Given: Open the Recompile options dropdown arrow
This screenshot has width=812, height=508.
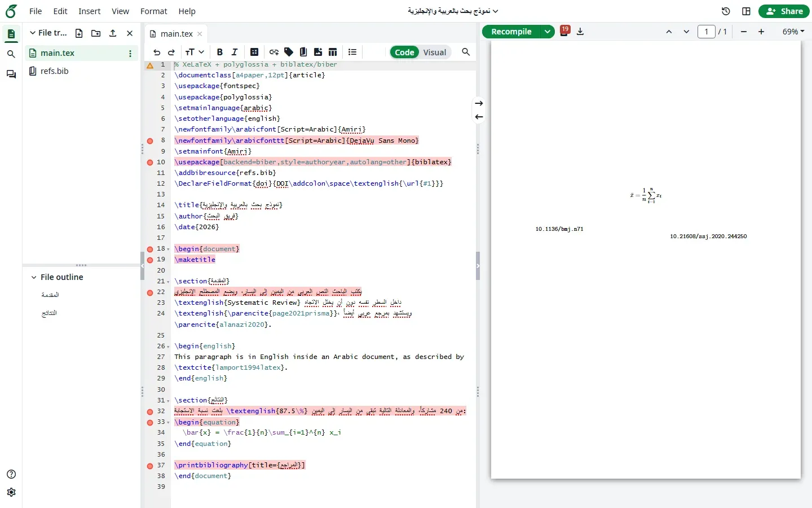Looking at the screenshot, I should coord(548,32).
